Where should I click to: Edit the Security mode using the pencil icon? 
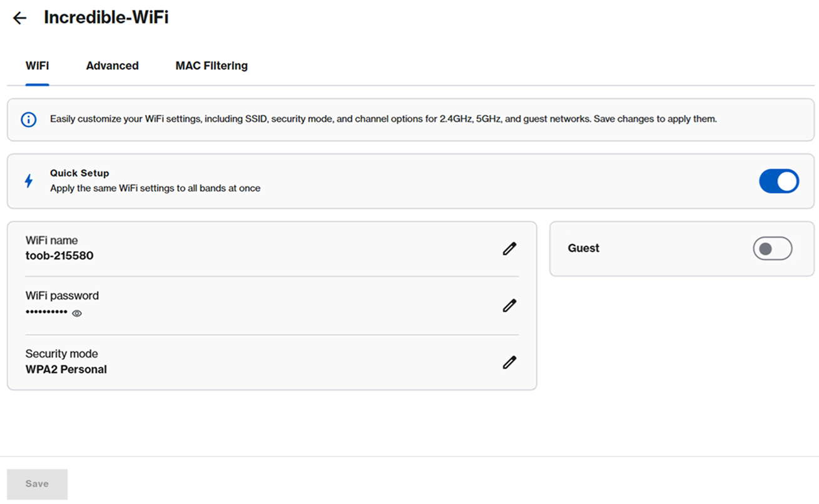tap(509, 362)
